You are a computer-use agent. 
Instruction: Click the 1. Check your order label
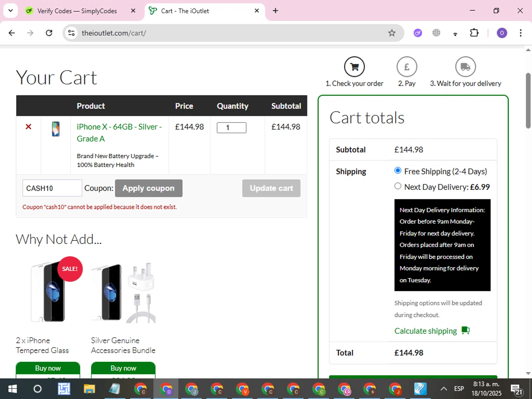point(354,84)
